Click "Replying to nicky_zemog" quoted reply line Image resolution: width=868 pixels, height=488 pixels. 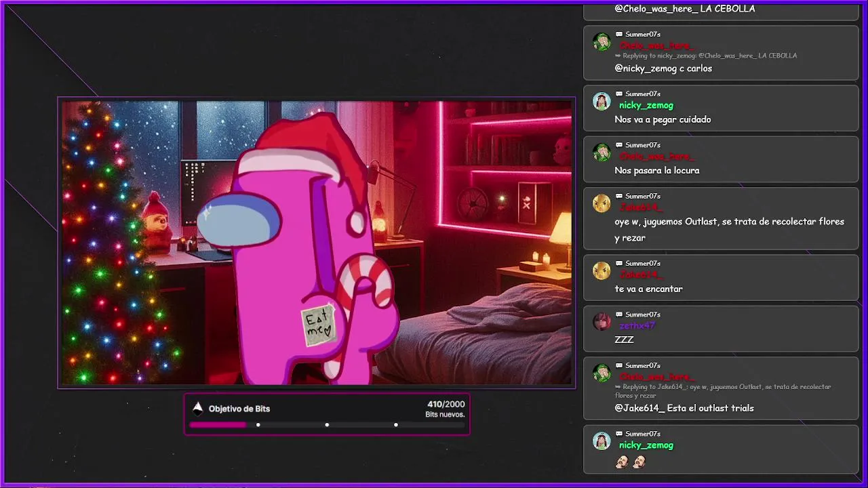pos(706,56)
